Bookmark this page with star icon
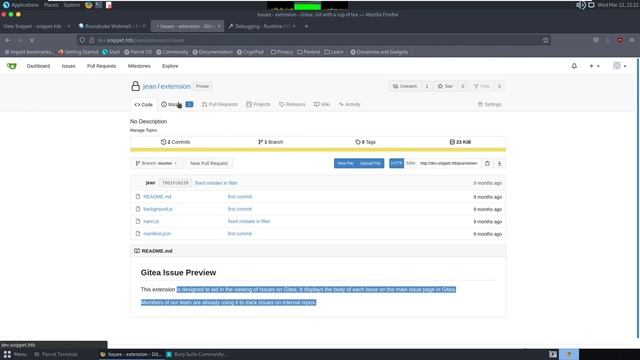Viewport: 640px width, 360px height. click(x=545, y=40)
